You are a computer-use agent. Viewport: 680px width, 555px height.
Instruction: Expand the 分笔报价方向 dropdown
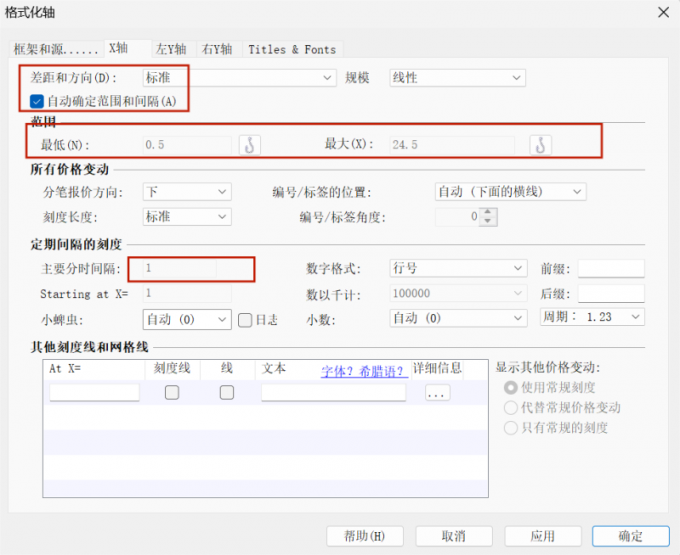point(186,191)
